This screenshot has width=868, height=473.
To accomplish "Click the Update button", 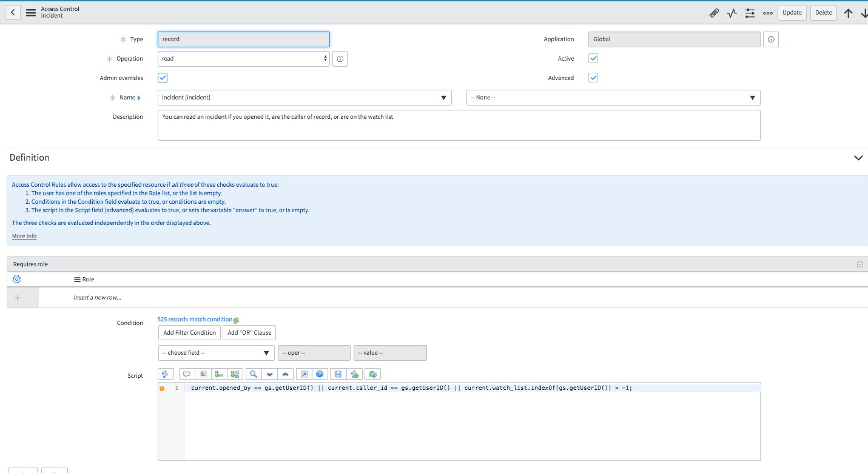I will 792,13.
